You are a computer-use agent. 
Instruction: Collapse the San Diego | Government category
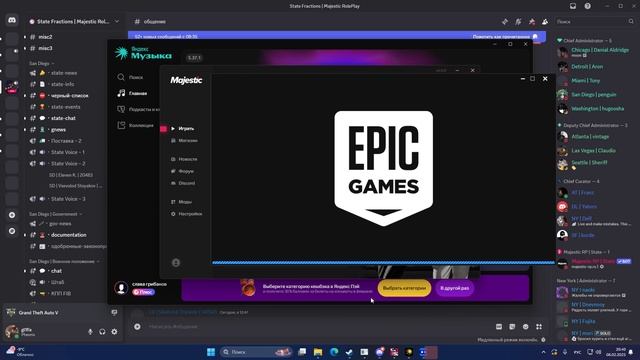(55, 214)
